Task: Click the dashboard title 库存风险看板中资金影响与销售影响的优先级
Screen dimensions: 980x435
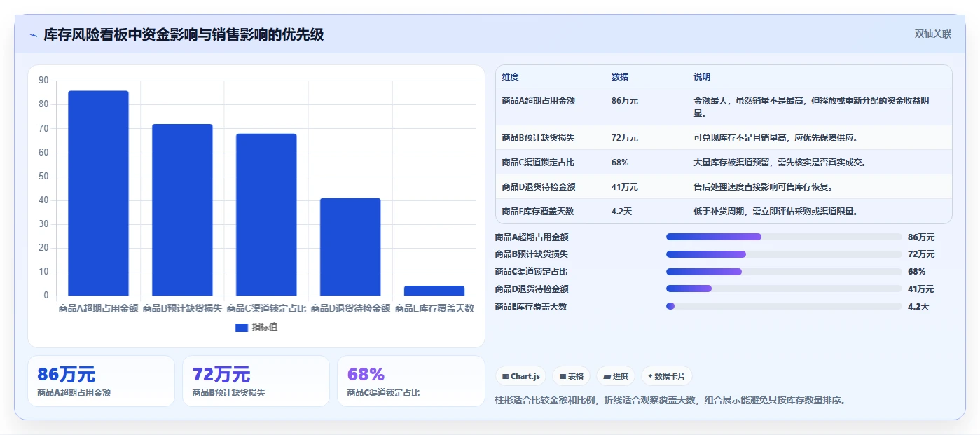Action: [184, 34]
